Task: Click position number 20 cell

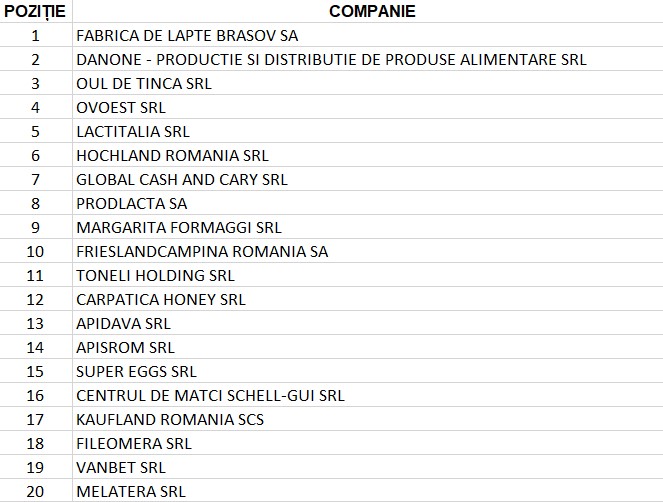Action: pyautogui.click(x=36, y=491)
